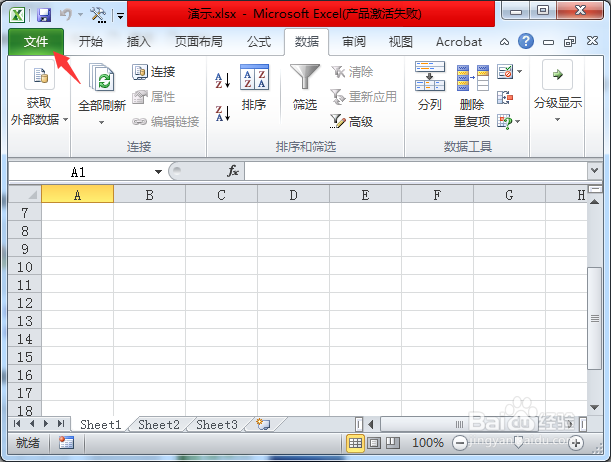Click the Name Box showing A1
611x462 pixels.
click(78, 172)
